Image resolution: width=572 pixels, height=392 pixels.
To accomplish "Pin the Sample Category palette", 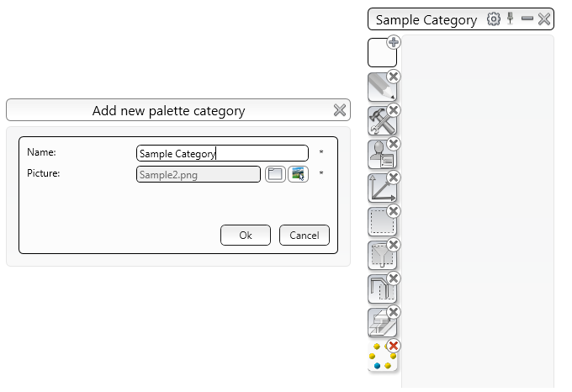I will pyautogui.click(x=510, y=19).
